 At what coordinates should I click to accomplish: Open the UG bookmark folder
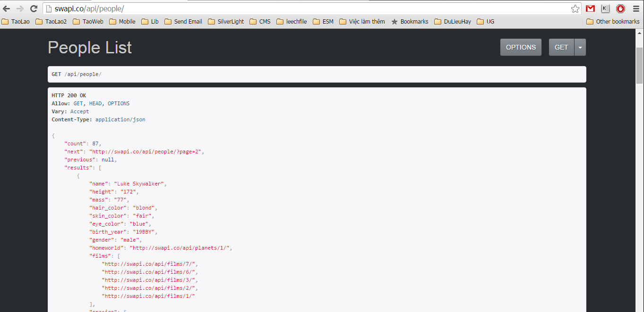486,21
